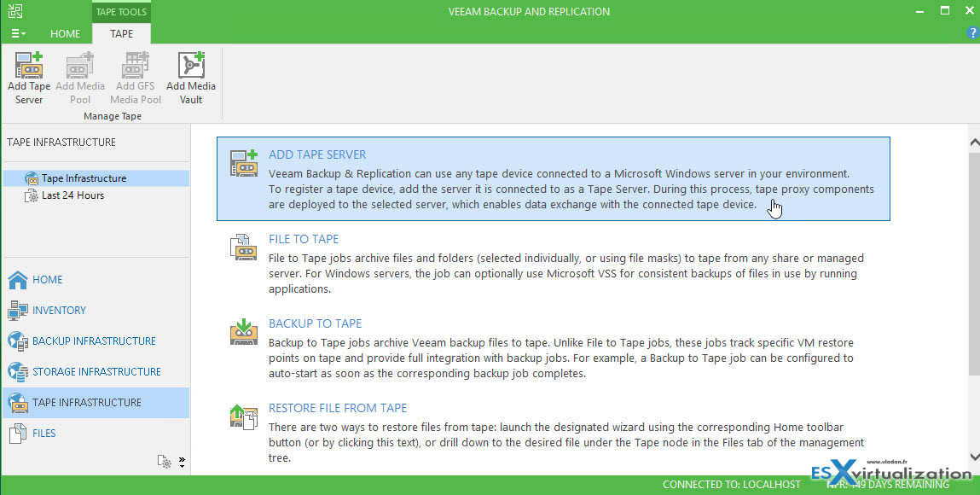The width and height of the screenshot is (980, 495).
Task: Open the main hamburger menu dropdown
Action: tap(18, 34)
